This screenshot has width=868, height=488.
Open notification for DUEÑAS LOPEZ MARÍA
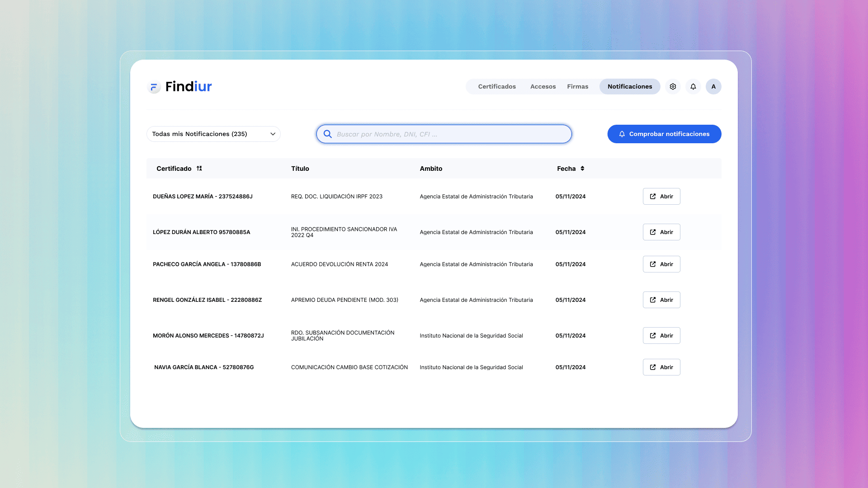pyautogui.click(x=661, y=197)
